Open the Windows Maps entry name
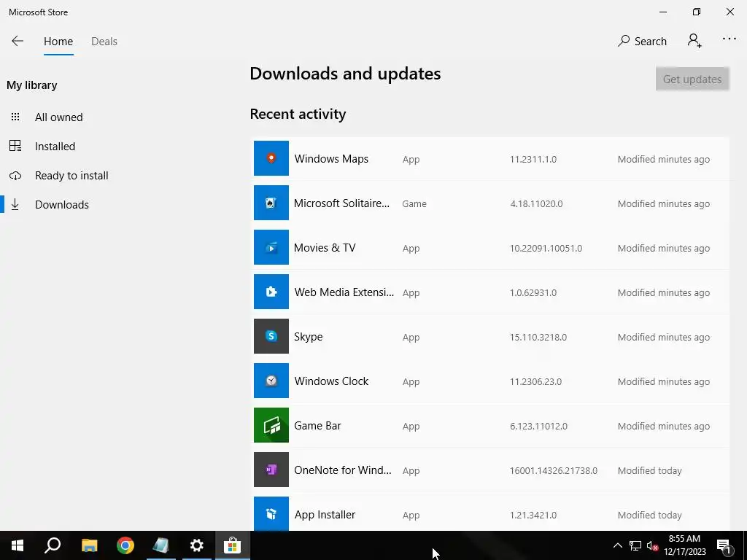Viewport: 747px width, 560px height. tap(331, 158)
